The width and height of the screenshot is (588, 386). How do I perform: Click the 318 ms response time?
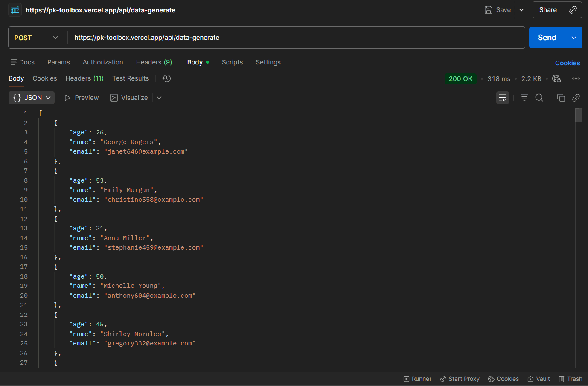pyautogui.click(x=499, y=79)
